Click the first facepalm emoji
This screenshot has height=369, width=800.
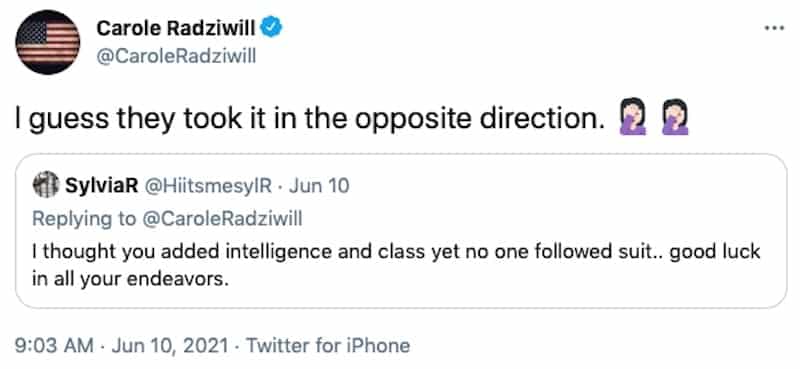coord(633,120)
